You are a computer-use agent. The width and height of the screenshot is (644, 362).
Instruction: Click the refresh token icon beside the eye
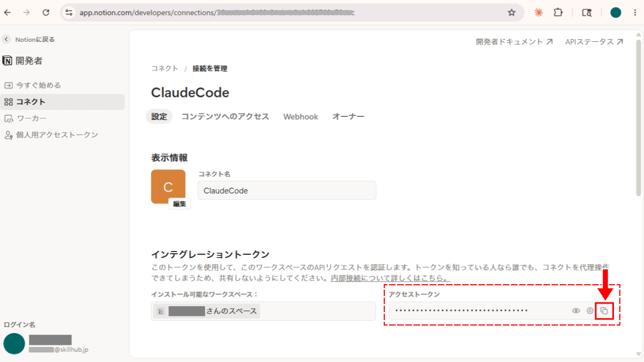590,311
